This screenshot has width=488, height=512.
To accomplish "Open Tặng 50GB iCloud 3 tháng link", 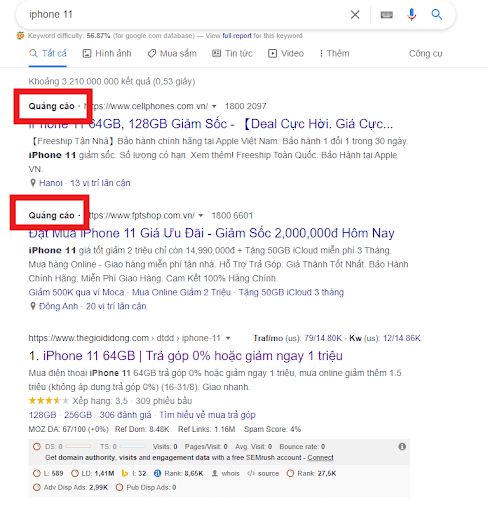I will click(x=291, y=292).
